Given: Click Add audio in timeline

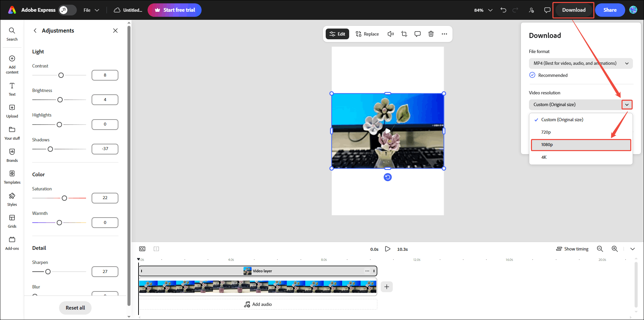Looking at the screenshot, I should click(x=258, y=304).
